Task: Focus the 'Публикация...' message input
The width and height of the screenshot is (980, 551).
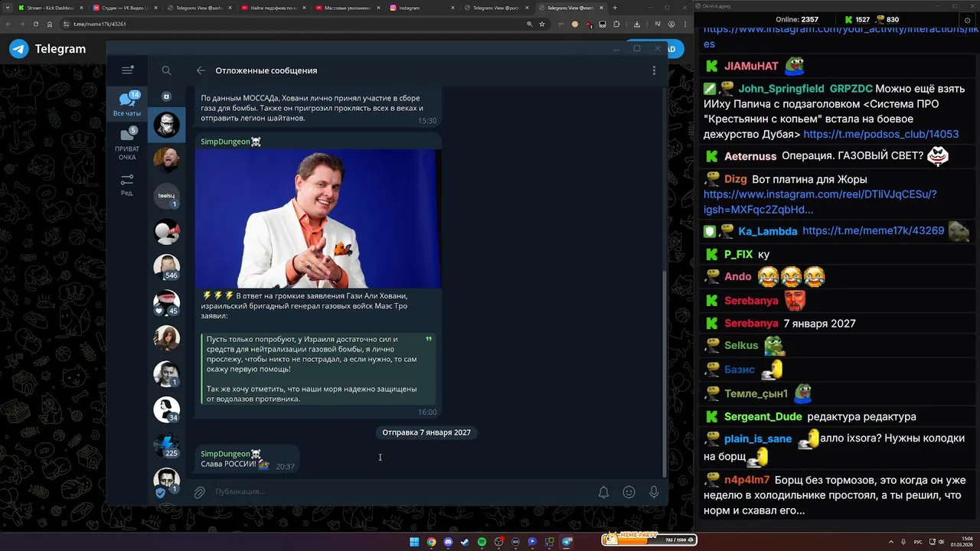Action: [x=398, y=492]
